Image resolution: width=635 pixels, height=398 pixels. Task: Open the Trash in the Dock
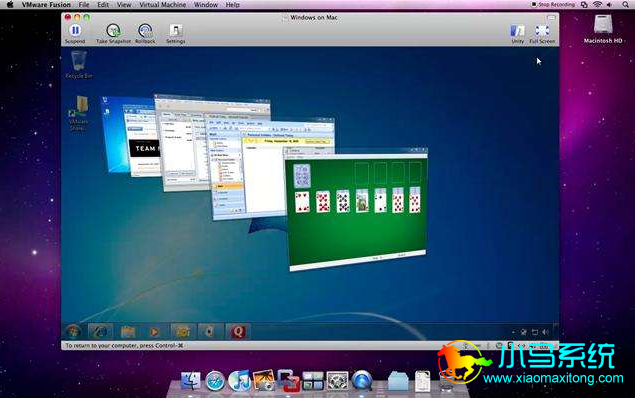(446, 381)
